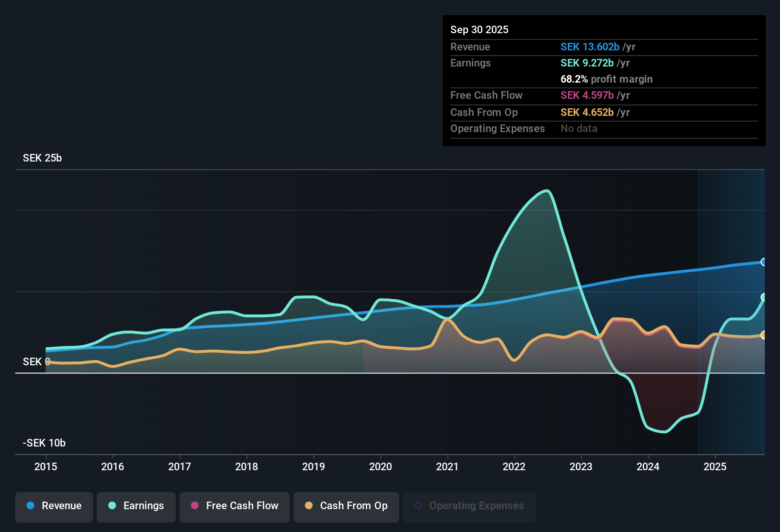Click the 2020 year axis label
Image resolution: width=780 pixels, height=532 pixels.
(x=380, y=467)
